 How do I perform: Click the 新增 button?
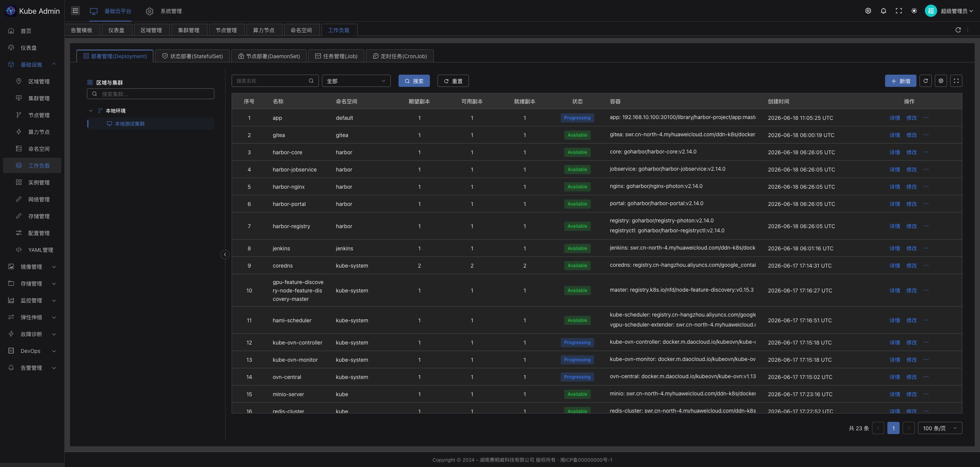click(x=901, y=81)
